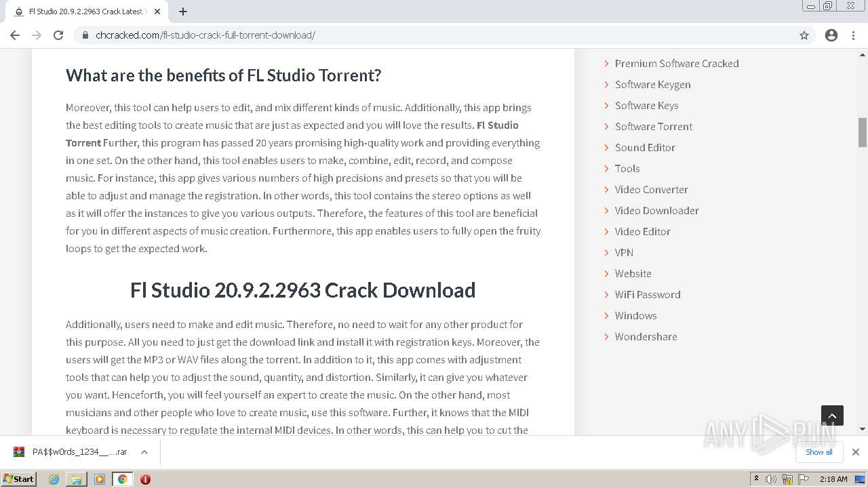Show all downloads
868x488 pixels.
(819, 452)
